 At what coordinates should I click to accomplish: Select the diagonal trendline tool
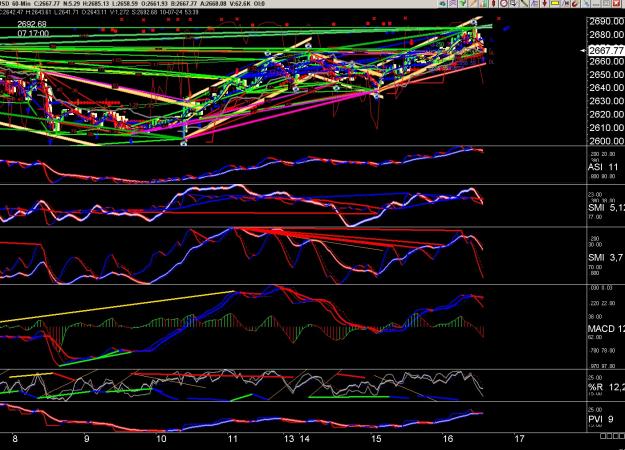(524, 4)
